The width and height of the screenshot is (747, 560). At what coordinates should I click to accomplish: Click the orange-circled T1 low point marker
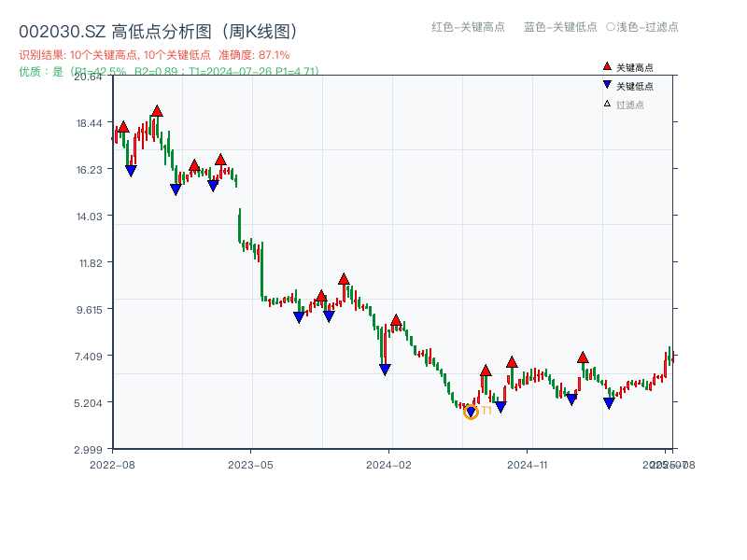coord(471,412)
